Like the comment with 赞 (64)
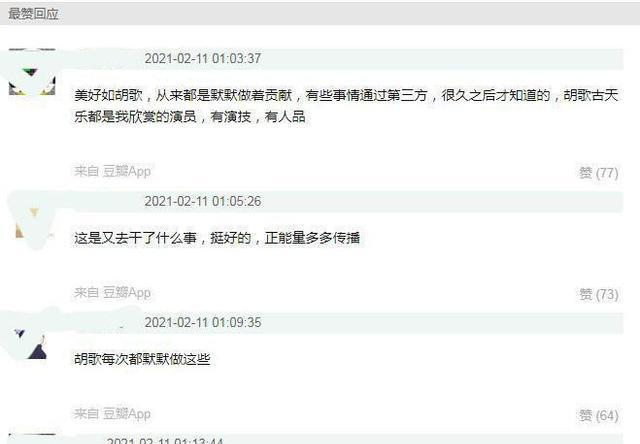The height and width of the screenshot is (444, 640). [598, 416]
